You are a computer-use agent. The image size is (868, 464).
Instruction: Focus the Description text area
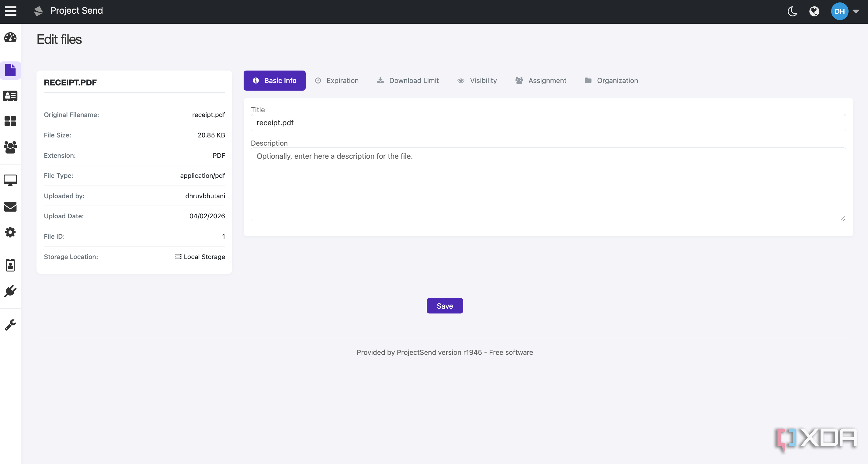(x=548, y=184)
